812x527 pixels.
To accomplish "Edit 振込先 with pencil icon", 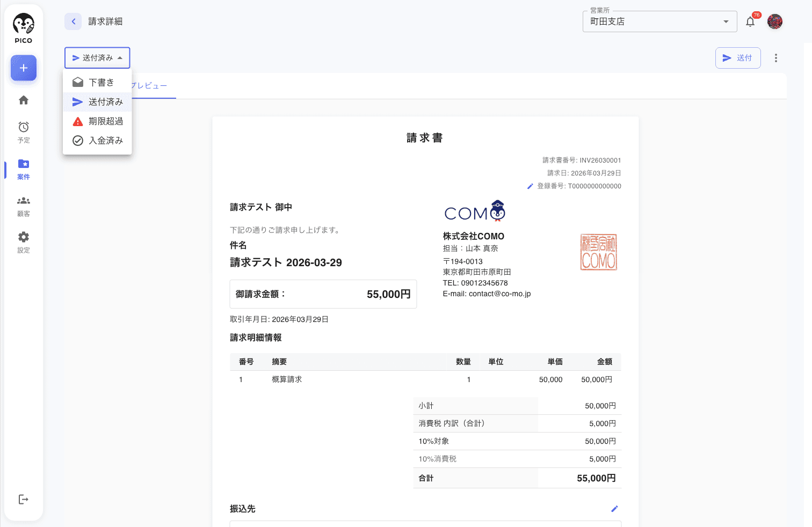I will point(614,509).
